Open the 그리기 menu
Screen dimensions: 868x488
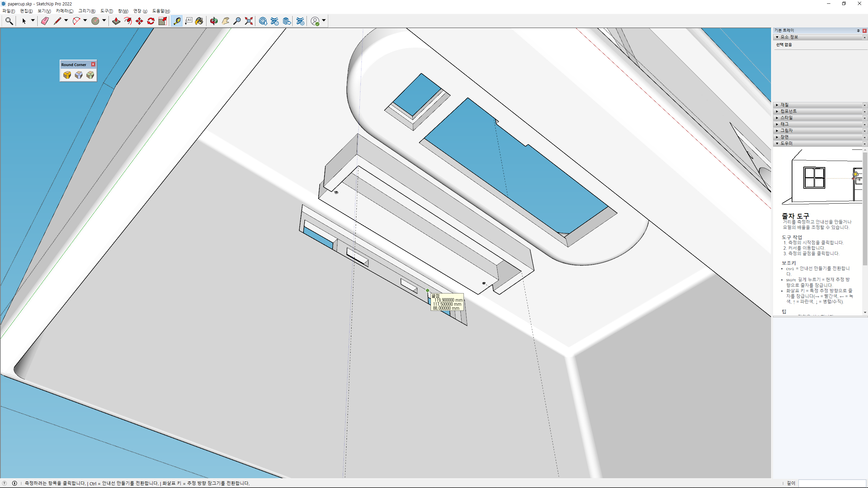pos(87,11)
